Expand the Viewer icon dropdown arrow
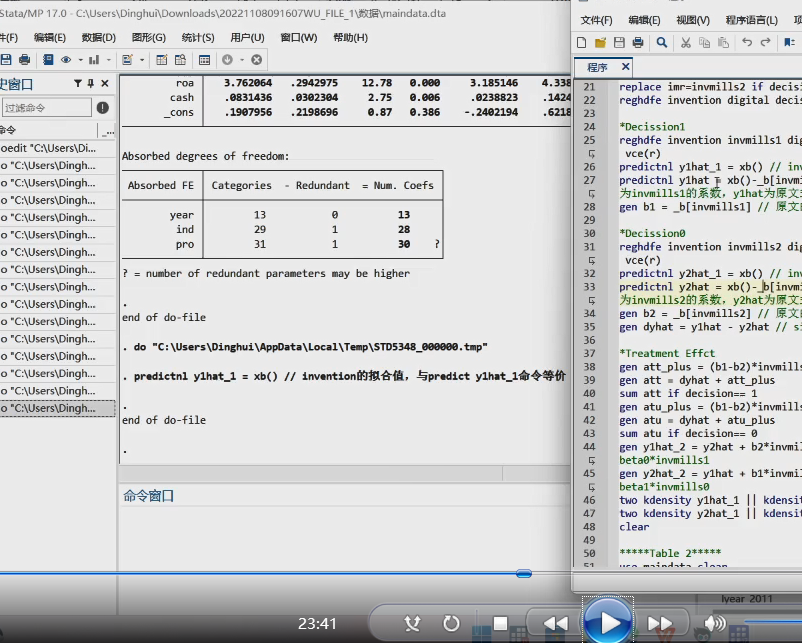 pyautogui.click(x=80, y=60)
